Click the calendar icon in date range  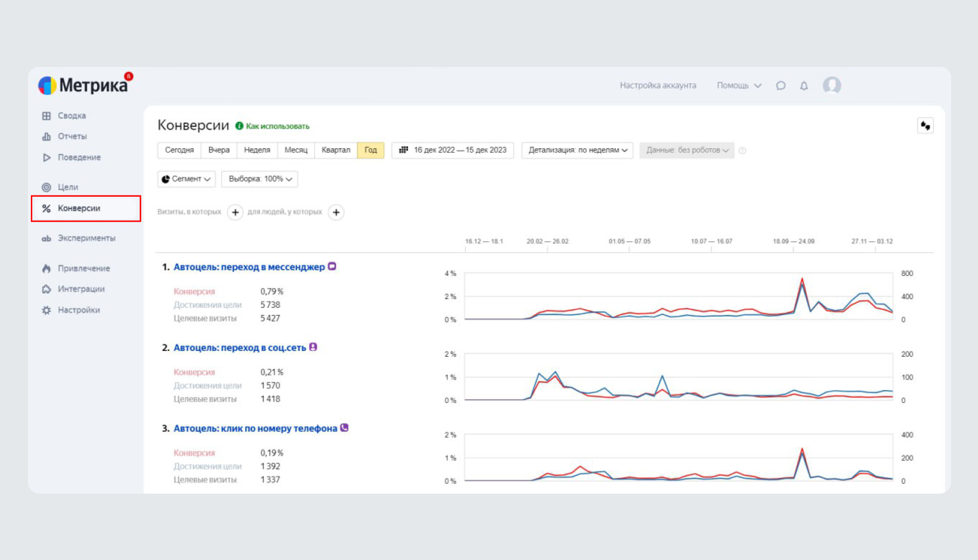point(403,150)
